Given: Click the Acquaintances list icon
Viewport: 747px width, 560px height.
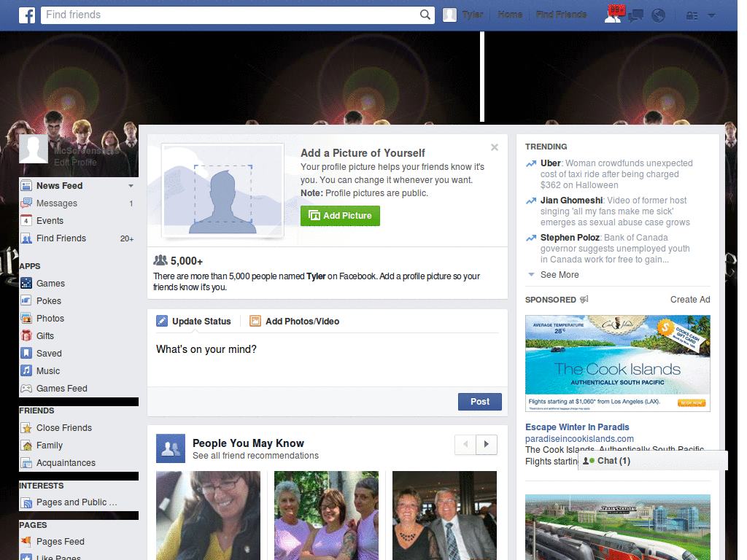Looking at the screenshot, I should pyautogui.click(x=27, y=463).
